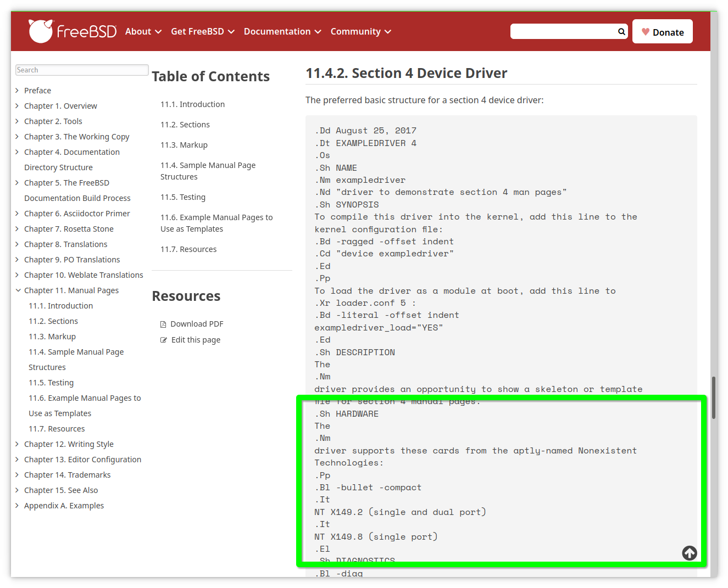This screenshot has height=588, width=728.
Task: Go to 11.5. Testing in Table of Contents
Action: (x=183, y=197)
